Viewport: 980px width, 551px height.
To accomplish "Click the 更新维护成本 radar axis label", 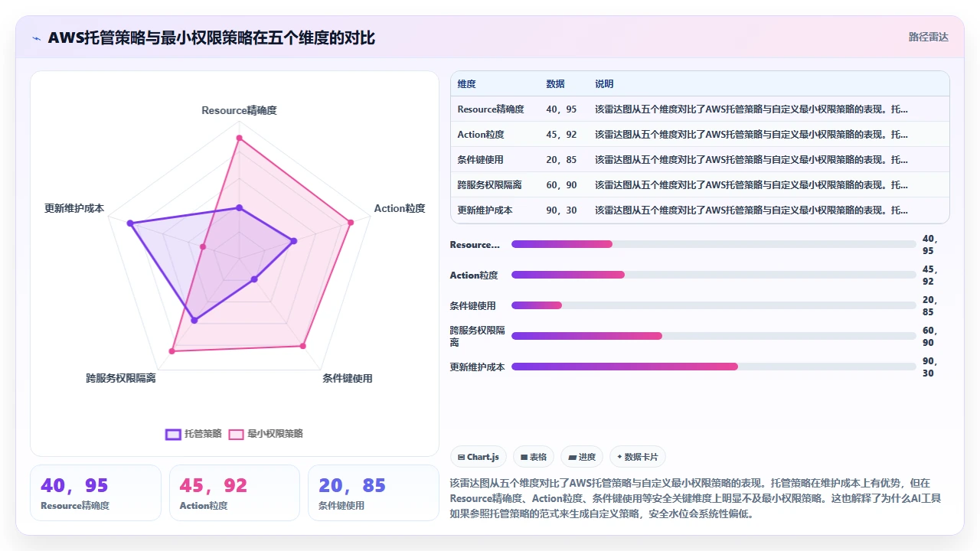I will (x=74, y=208).
